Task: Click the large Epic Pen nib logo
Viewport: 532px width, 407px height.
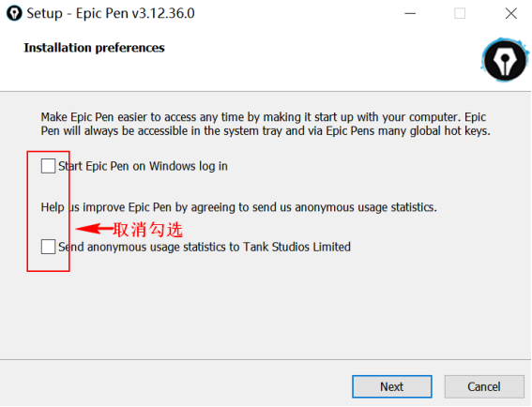Action: coord(505,60)
